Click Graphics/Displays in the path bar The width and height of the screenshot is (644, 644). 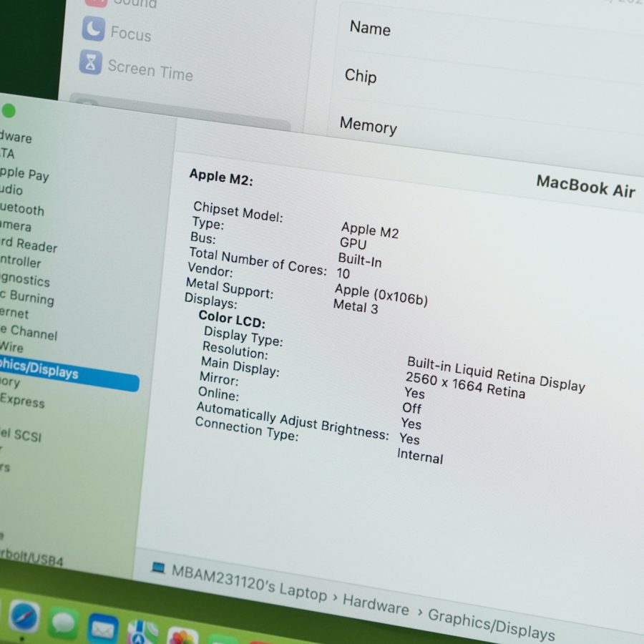coord(491,625)
